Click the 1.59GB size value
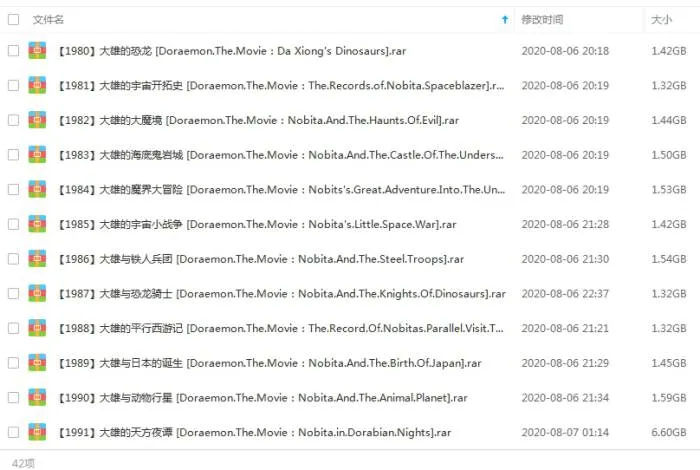The image size is (700, 470). point(669,398)
